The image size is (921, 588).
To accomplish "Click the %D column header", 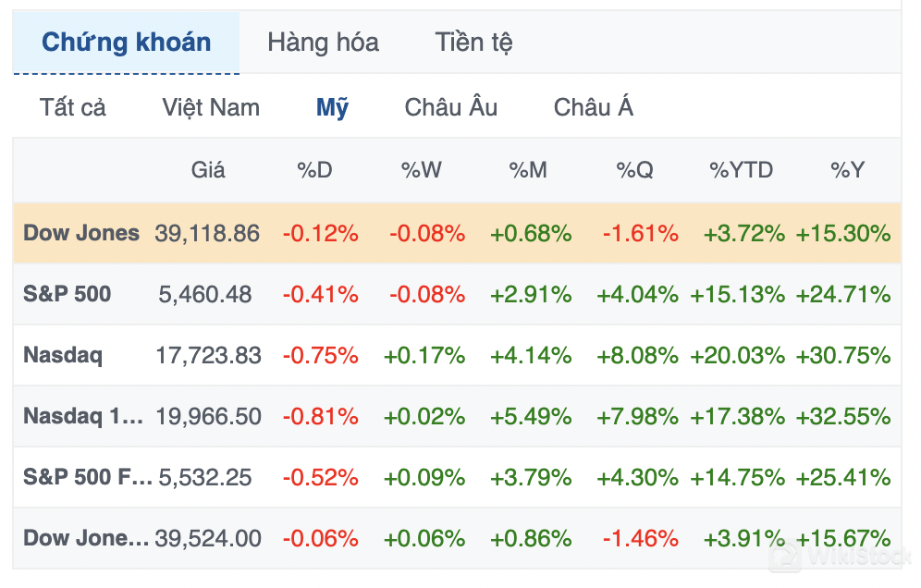I will click(314, 170).
